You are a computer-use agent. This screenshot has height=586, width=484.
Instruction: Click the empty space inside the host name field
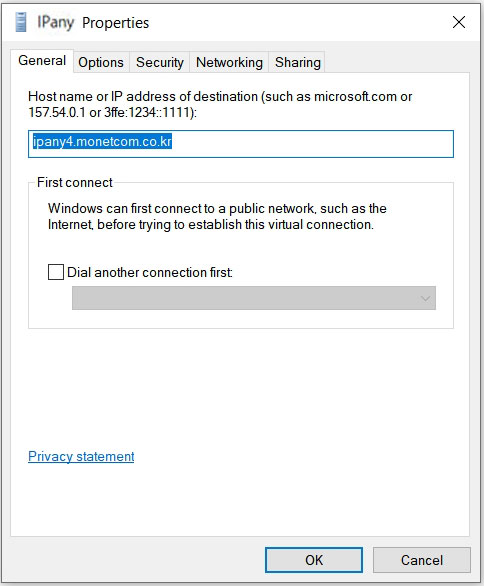coord(312,144)
